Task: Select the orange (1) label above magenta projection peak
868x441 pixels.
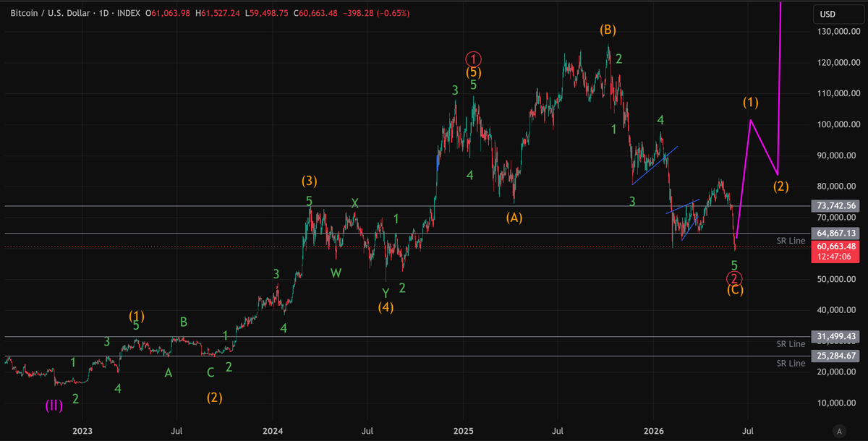Action: 751,102
